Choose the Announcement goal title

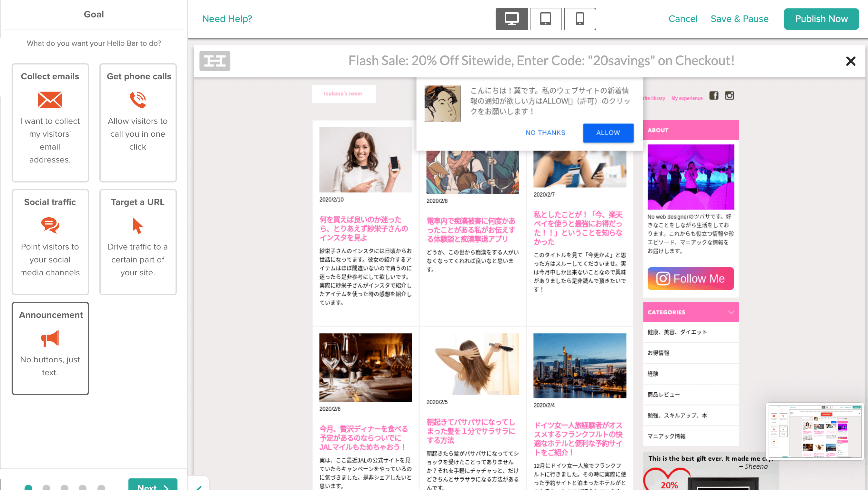pyautogui.click(x=51, y=315)
